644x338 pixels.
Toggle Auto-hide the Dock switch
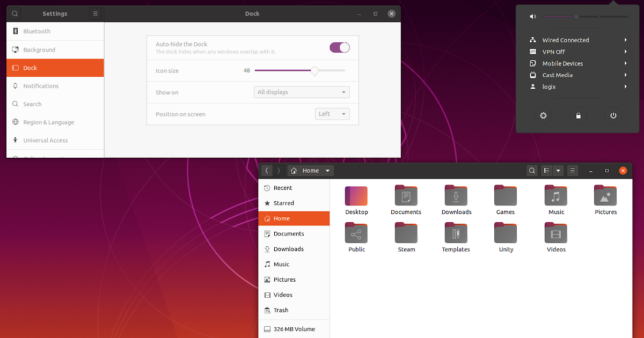pos(340,48)
